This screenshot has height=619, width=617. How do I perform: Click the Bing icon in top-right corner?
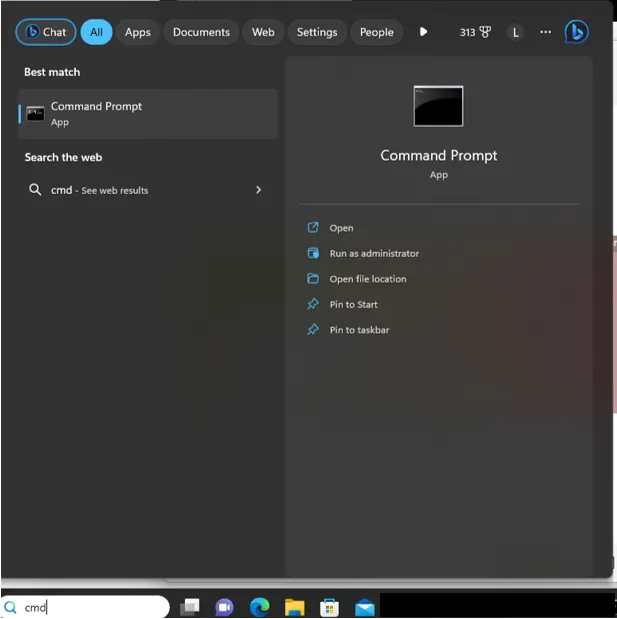coord(576,32)
